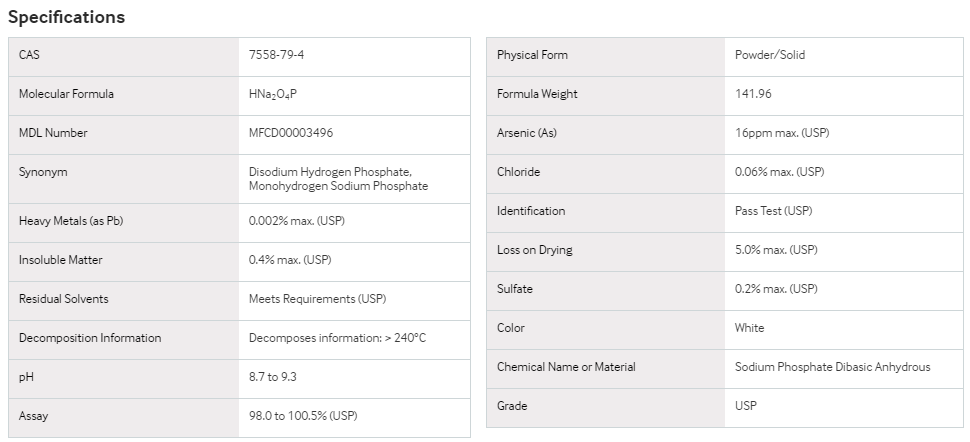Viewport: 970px width, 442px height.
Task: Select the MDL Number MFCD00003496
Action: (291, 133)
